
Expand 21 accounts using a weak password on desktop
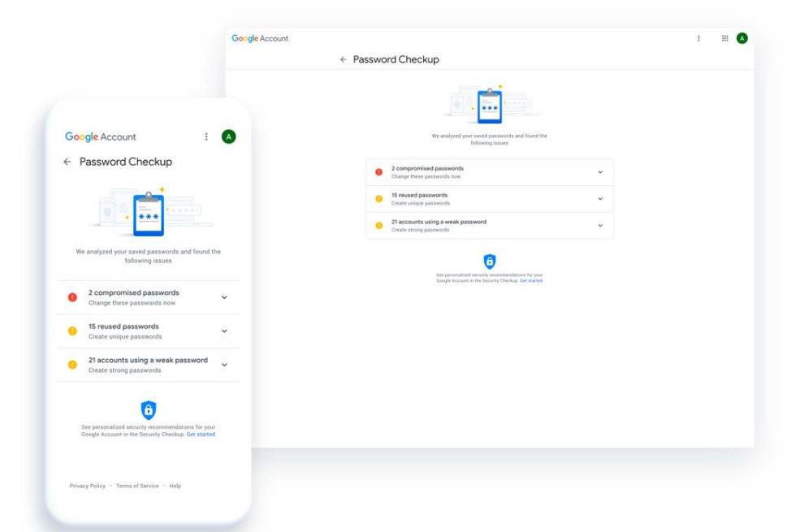(x=599, y=225)
